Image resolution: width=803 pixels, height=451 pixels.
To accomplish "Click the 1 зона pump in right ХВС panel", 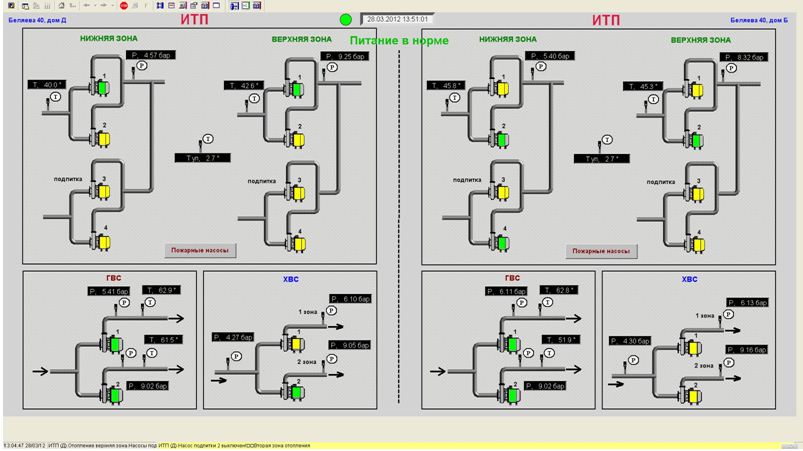I will click(691, 346).
